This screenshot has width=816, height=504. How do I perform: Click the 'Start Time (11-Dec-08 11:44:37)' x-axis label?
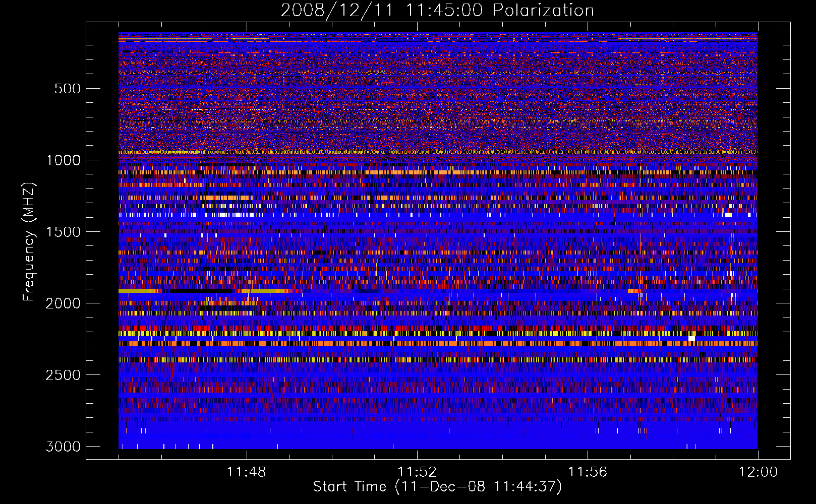point(437,487)
